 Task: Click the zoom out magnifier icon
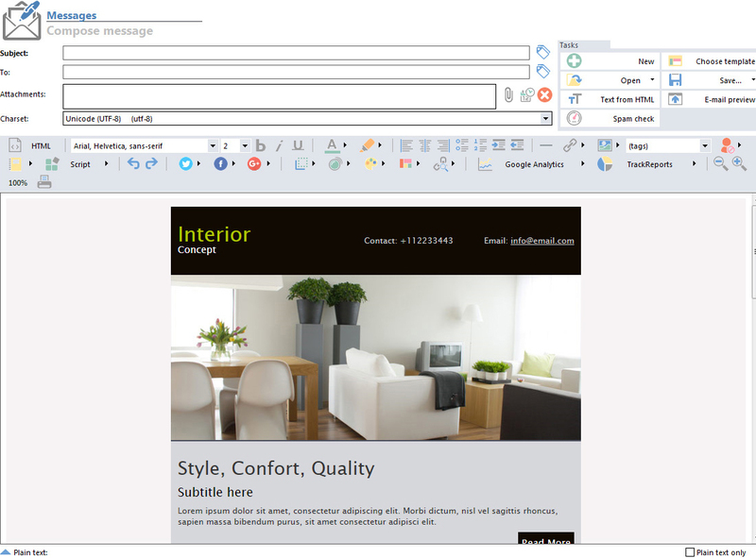(x=721, y=163)
